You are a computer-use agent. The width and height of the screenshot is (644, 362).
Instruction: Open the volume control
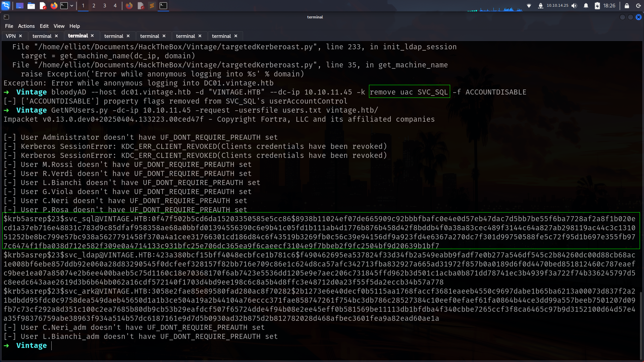pyautogui.click(x=574, y=6)
